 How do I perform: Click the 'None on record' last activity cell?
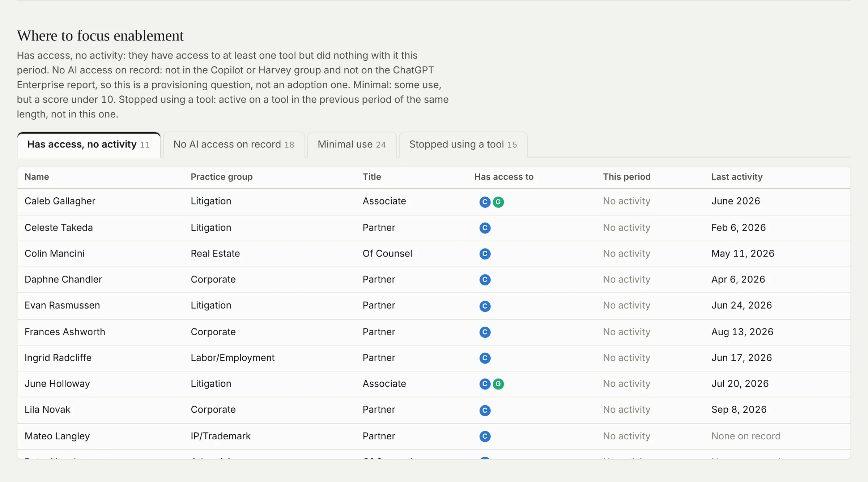(746, 436)
